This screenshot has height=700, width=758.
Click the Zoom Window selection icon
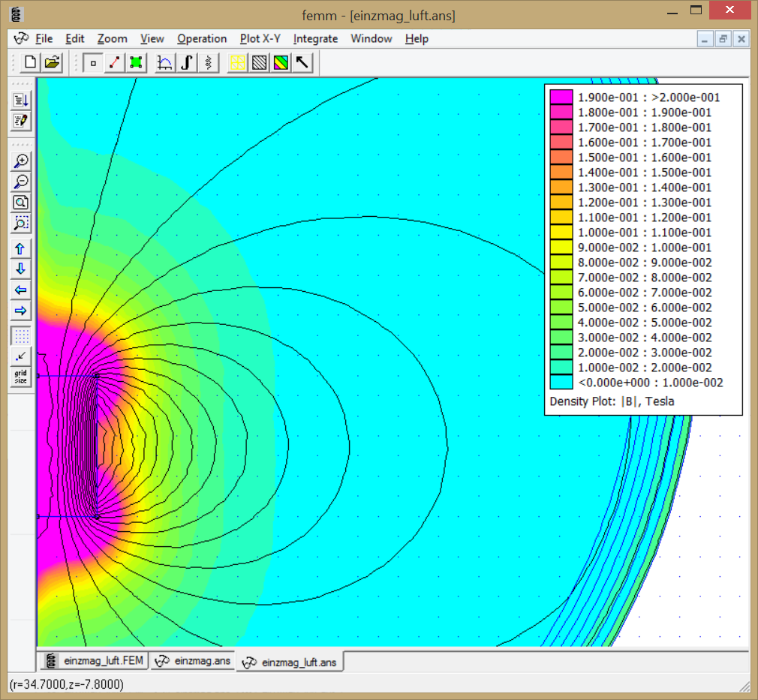21,224
